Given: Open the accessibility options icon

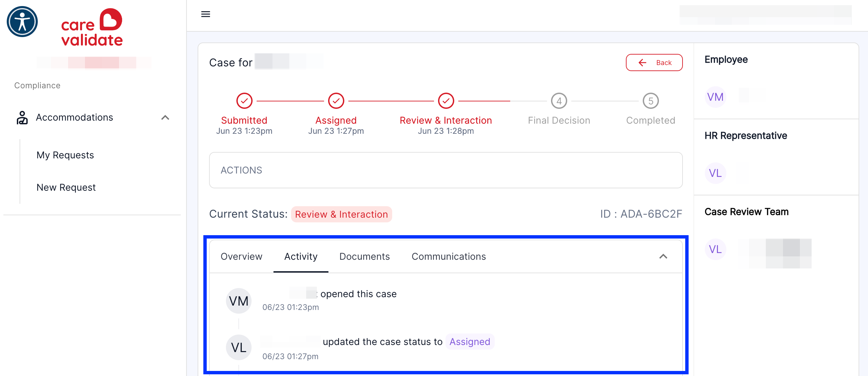Looking at the screenshot, I should coord(22,22).
